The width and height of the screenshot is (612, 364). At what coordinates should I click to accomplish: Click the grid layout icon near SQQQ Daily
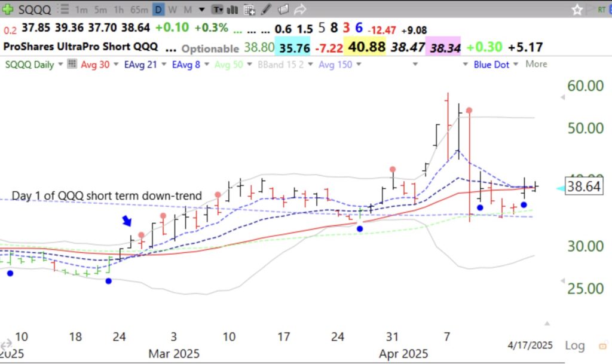pos(71,64)
